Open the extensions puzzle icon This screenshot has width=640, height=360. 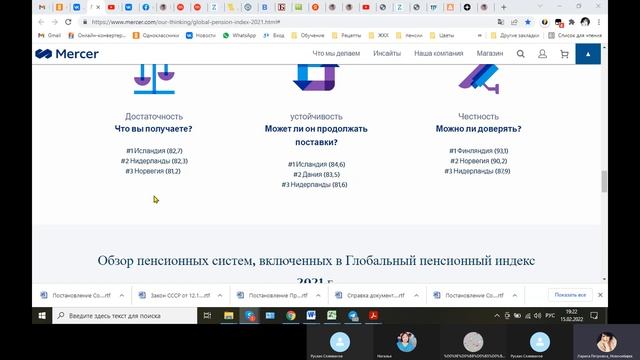(571, 22)
